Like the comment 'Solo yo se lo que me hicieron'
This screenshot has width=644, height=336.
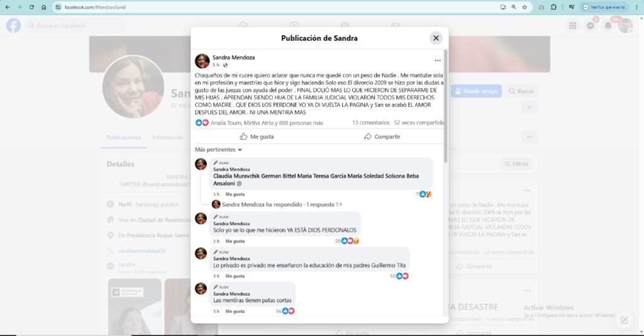point(235,241)
